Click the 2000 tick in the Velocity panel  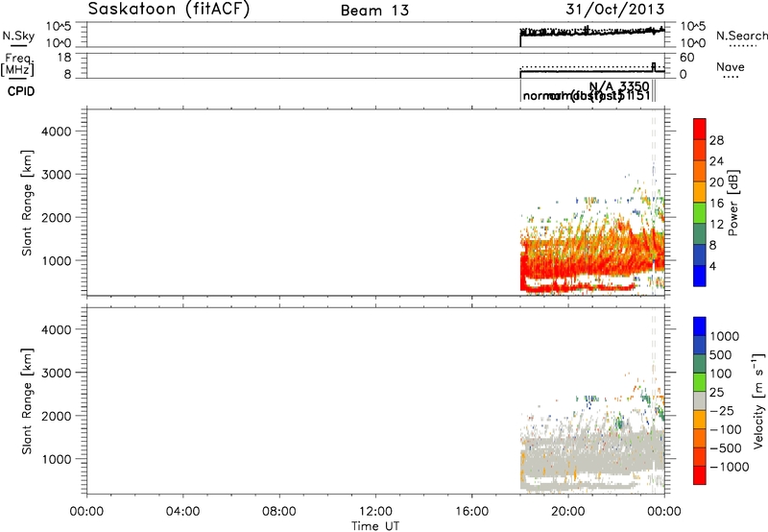[x=57, y=416]
